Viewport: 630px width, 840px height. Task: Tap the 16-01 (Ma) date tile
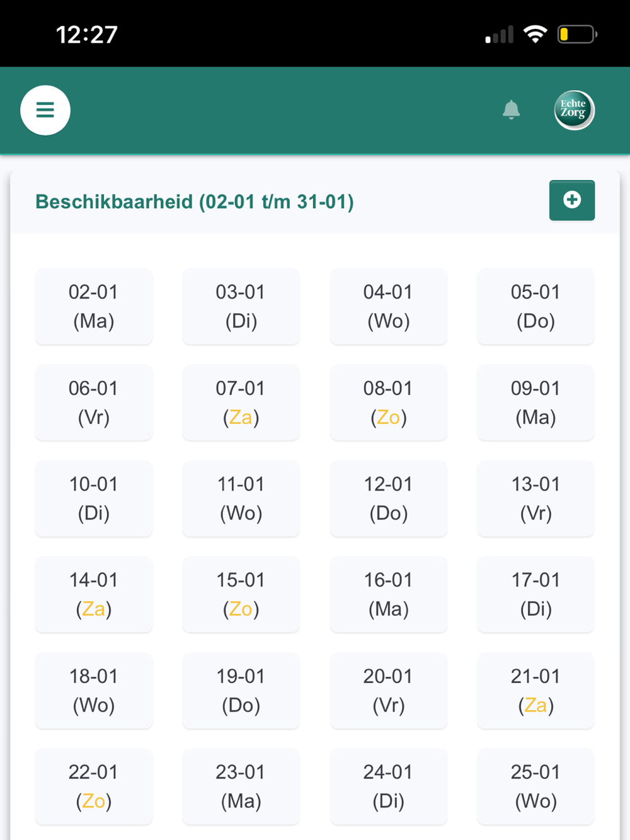[388, 594]
